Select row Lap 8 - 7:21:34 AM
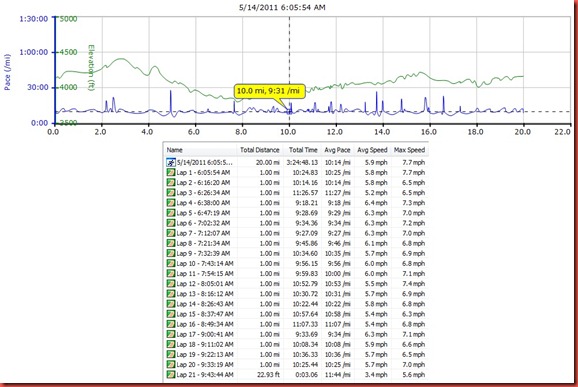This screenshot has height=387, width=578. (296, 243)
